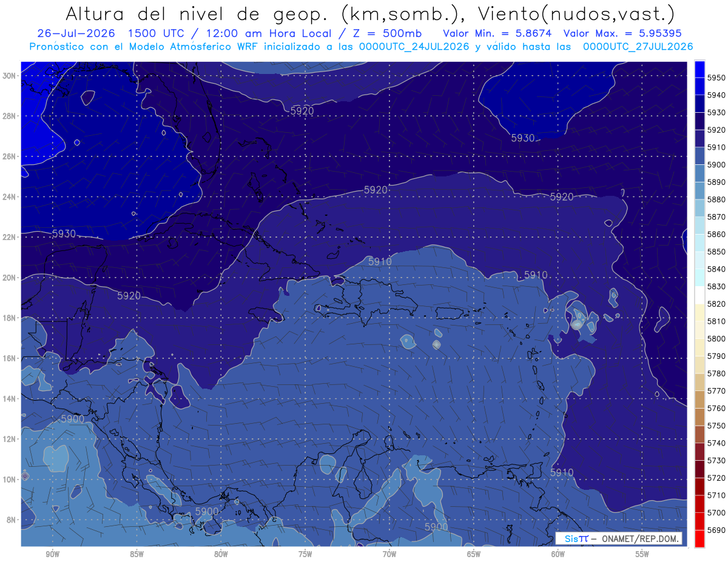Viewport: 728px width, 562px height.
Task: Click 'Valor Min. = 5.8674' text
Action: pyautogui.click(x=497, y=33)
